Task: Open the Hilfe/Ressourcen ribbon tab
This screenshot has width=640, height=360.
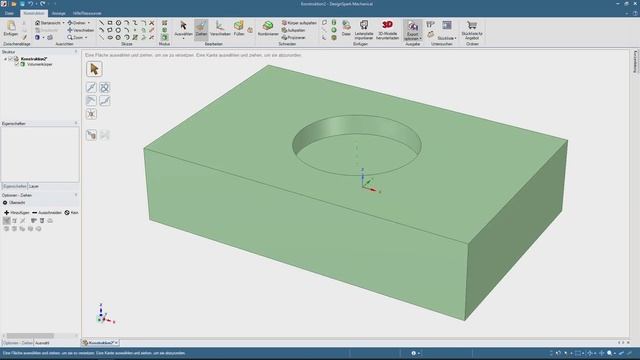Action: [87, 13]
